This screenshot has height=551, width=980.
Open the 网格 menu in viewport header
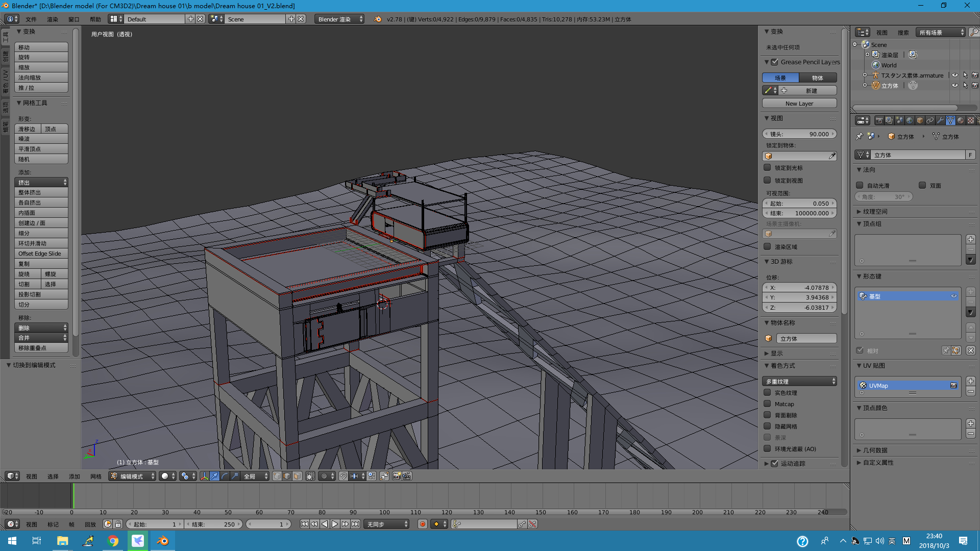click(96, 476)
